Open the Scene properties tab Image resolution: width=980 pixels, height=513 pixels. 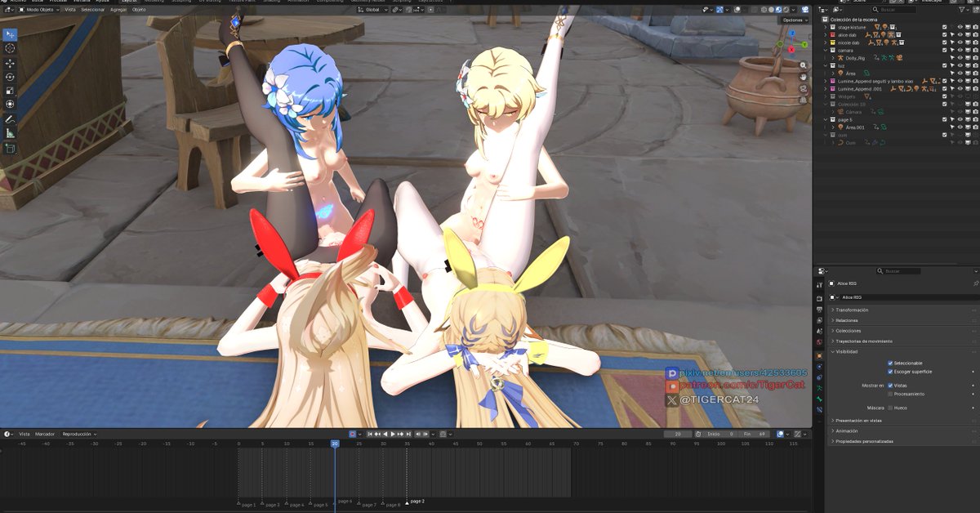[x=819, y=332]
